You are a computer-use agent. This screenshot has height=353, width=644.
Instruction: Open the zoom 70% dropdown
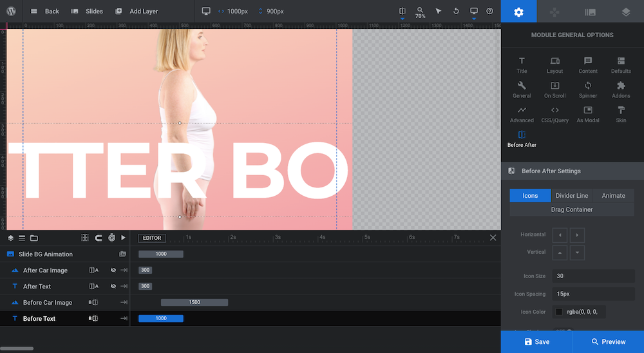pos(420,12)
